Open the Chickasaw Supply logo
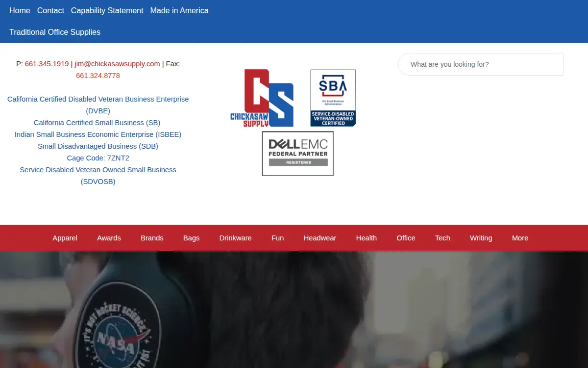588x368 pixels. pos(262,98)
